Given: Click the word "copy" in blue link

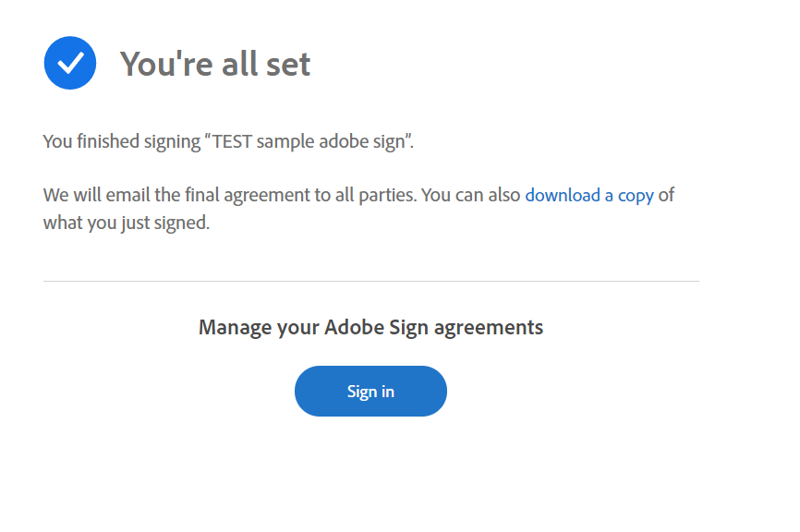Looking at the screenshot, I should (636, 197).
